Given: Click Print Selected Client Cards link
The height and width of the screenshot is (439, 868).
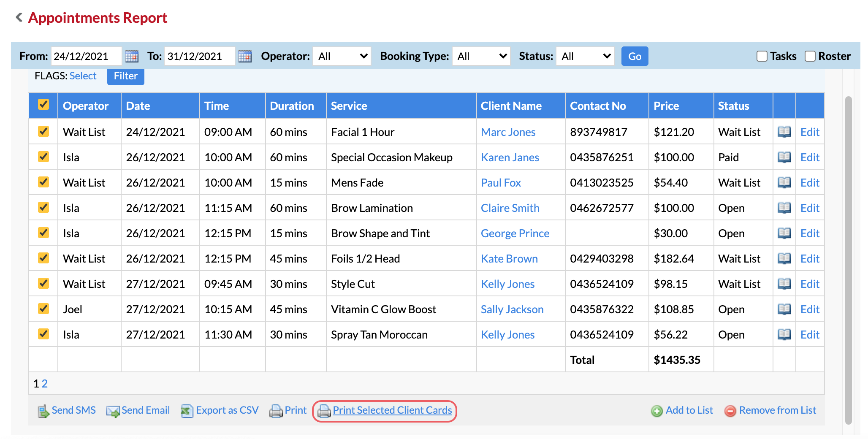Looking at the screenshot, I should 392,410.
